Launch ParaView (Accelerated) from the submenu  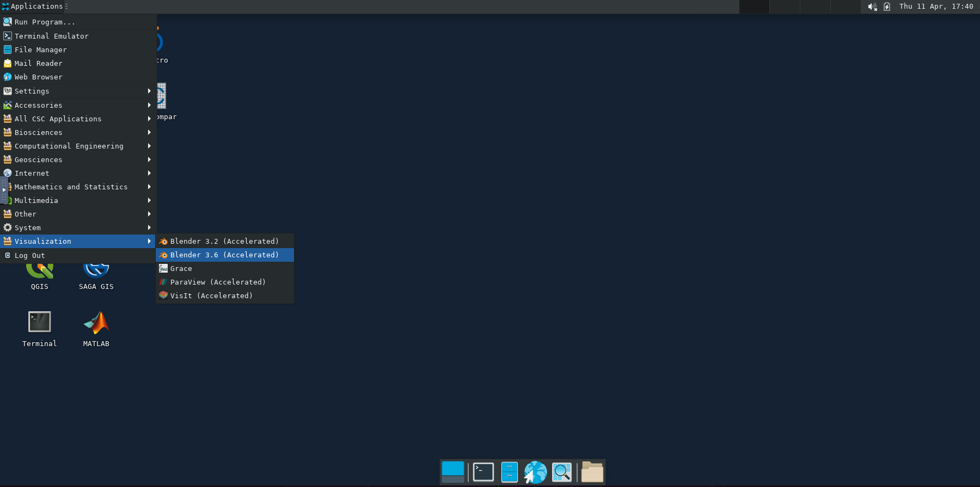(x=218, y=282)
